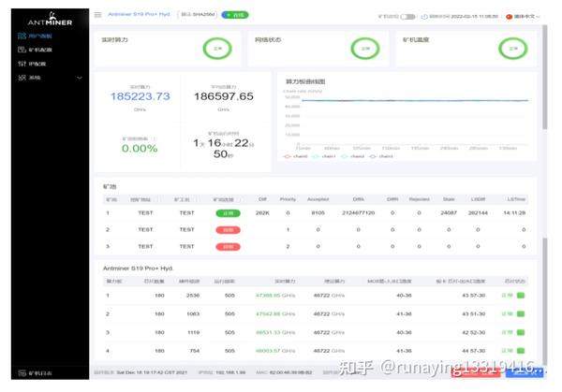The height and width of the screenshot is (392, 562).
Task: Click the hamburger menu icon beside Antminer title
Action: (x=97, y=15)
